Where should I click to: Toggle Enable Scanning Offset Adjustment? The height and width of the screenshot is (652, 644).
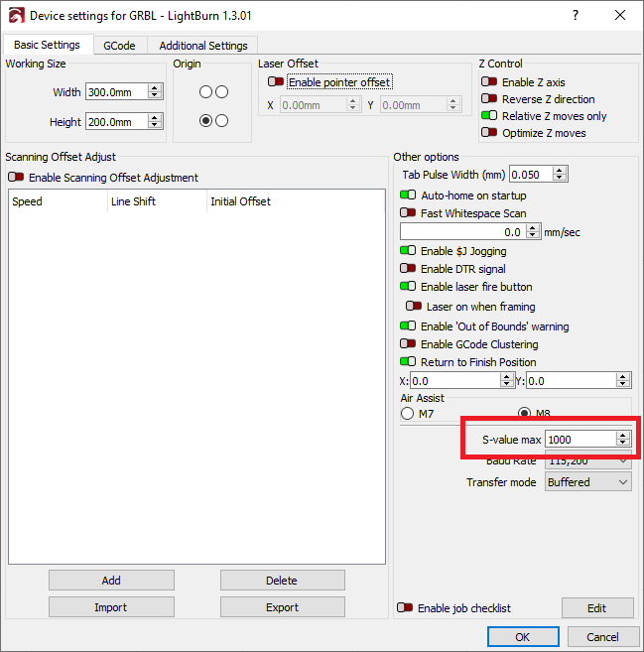(x=16, y=178)
